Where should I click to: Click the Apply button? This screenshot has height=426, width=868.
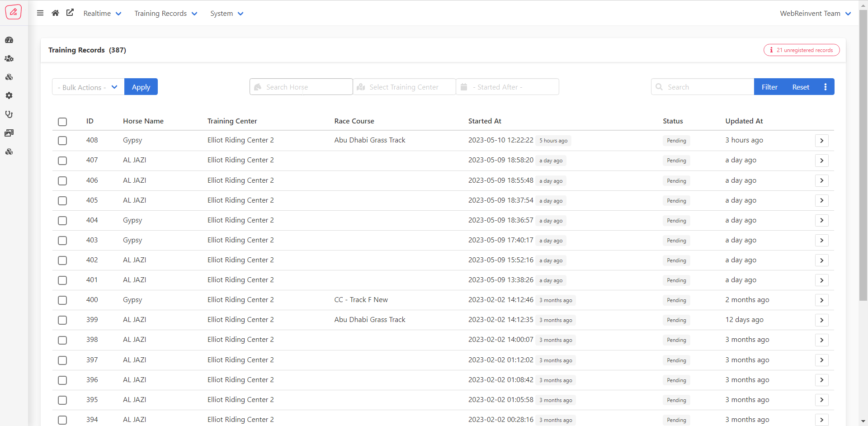click(x=141, y=87)
